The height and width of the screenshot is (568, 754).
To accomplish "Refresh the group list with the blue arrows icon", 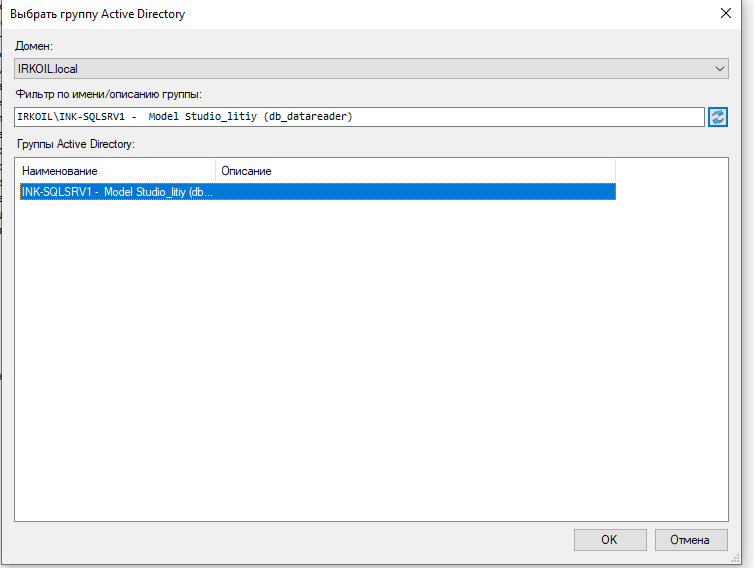I will [717, 117].
